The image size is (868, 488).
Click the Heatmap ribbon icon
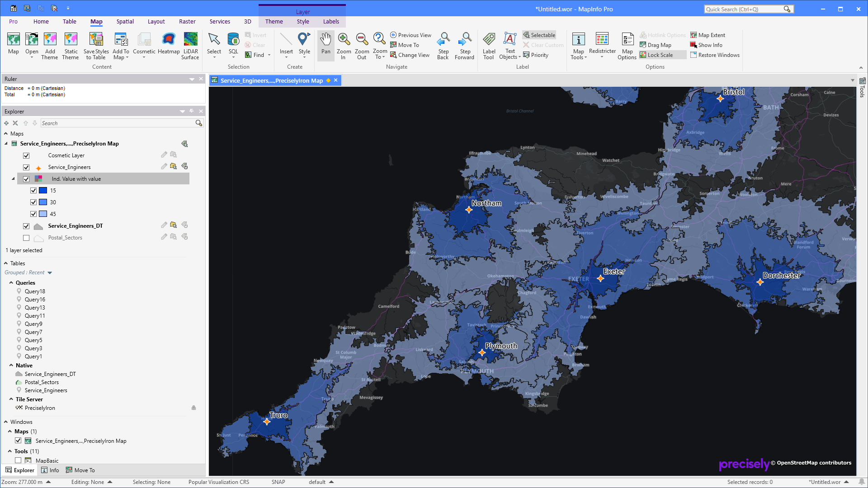(x=169, y=40)
